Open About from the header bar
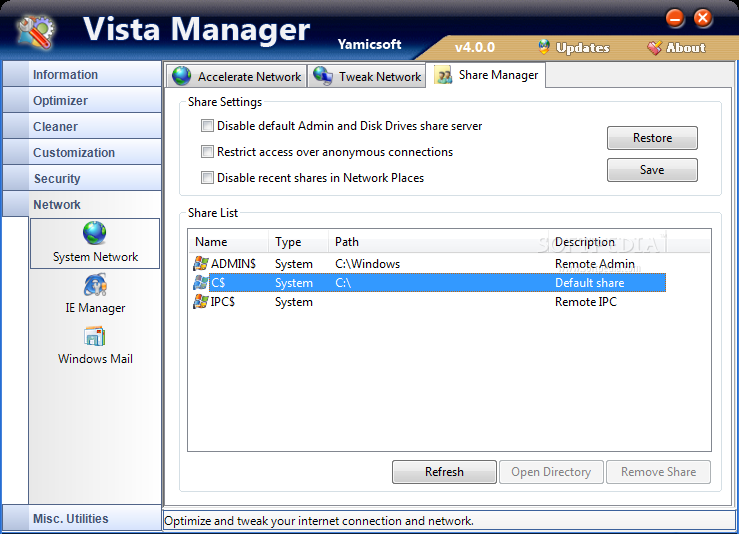Image resolution: width=739 pixels, height=534 pixels. coord(676,47)
